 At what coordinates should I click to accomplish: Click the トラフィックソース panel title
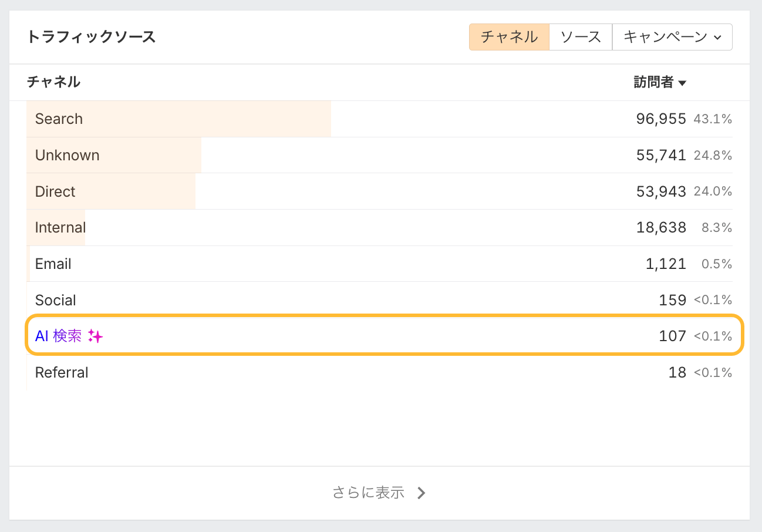click(91, 37)
